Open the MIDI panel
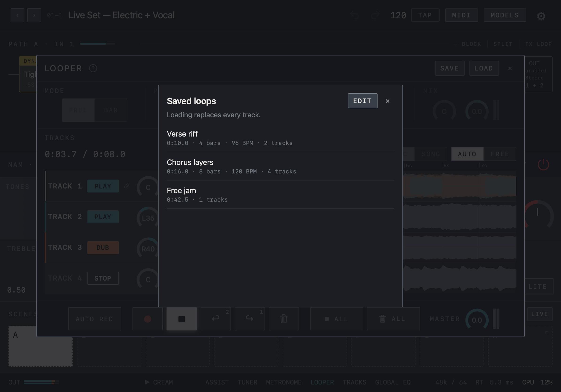 coord(461,15)
